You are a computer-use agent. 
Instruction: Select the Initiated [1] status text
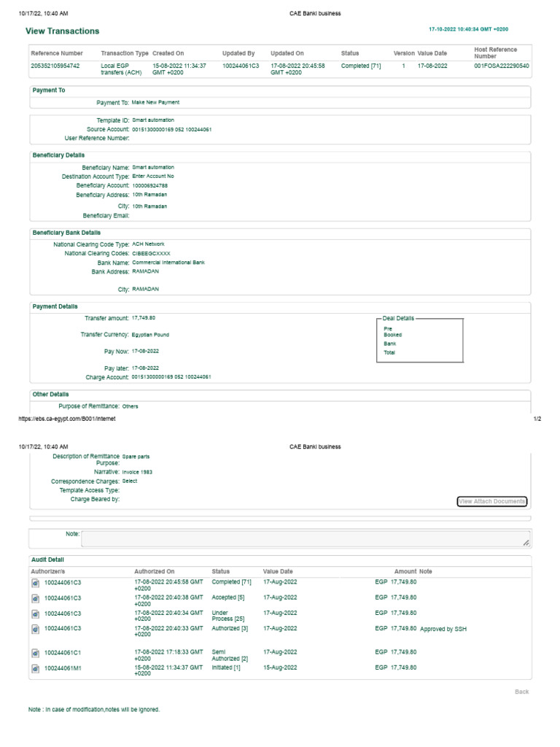point(226,668)
